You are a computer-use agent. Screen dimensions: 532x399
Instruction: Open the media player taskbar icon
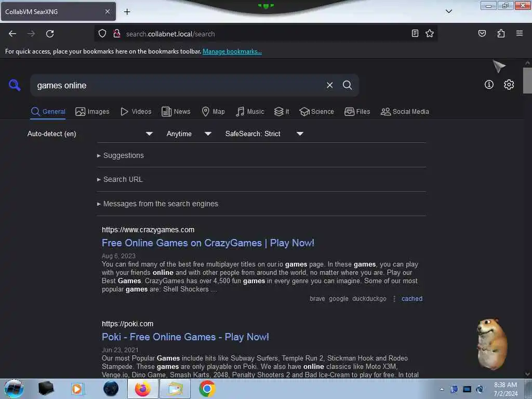point(77,389)
